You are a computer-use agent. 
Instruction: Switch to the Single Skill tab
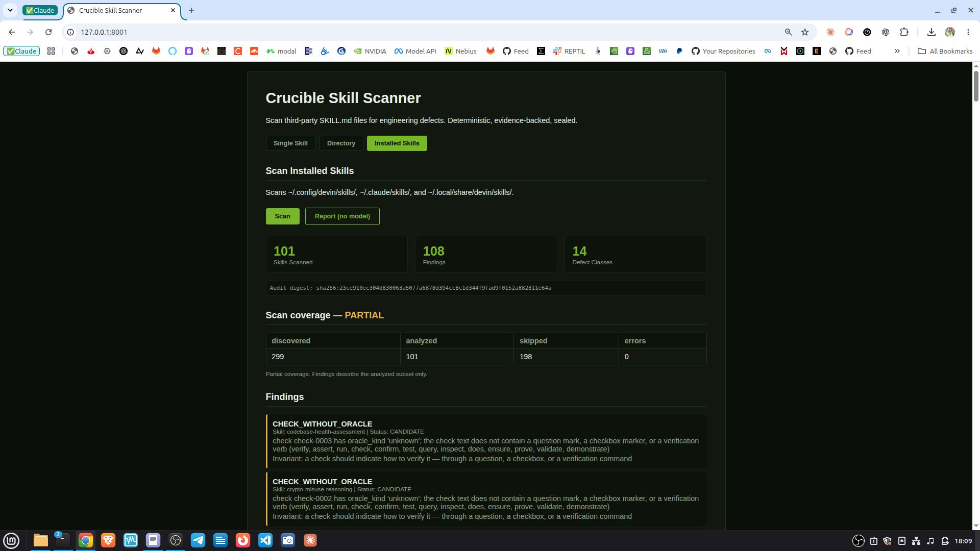coord(290,143)
